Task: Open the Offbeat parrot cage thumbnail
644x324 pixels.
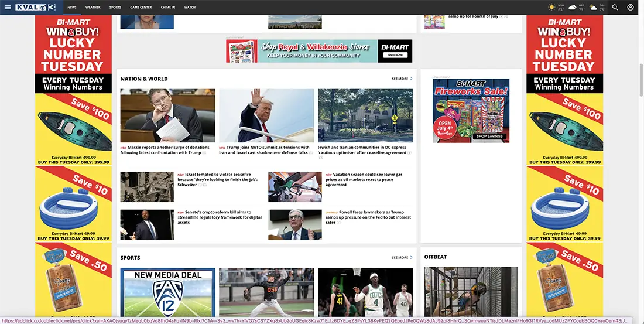Action: tap(471, 292)
